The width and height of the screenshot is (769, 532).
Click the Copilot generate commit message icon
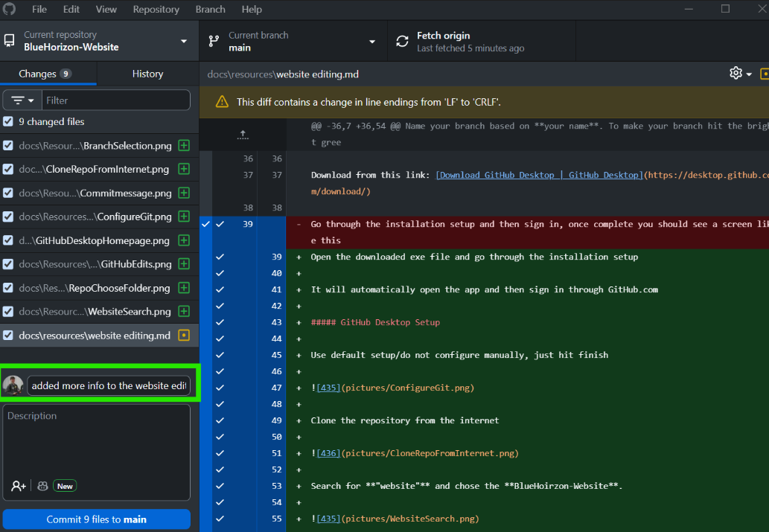pos(42,486)
